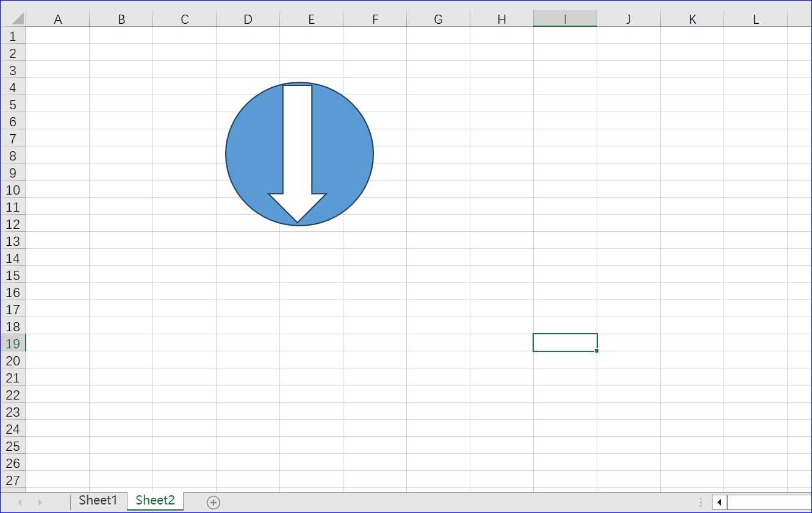Select row 21 header

point(13,378)
